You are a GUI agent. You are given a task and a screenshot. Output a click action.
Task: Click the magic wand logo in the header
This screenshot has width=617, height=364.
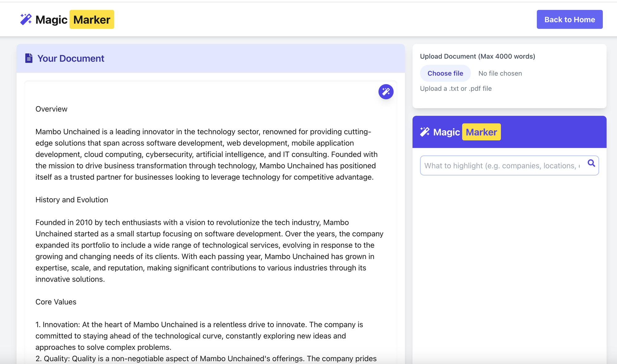pos(26,19)
